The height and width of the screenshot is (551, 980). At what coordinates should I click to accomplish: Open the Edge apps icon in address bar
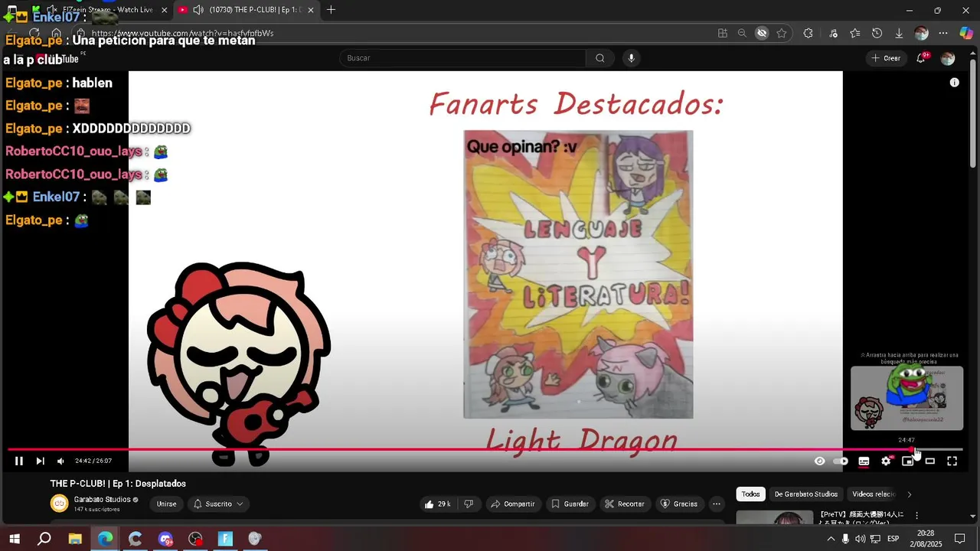click(722, 33)
